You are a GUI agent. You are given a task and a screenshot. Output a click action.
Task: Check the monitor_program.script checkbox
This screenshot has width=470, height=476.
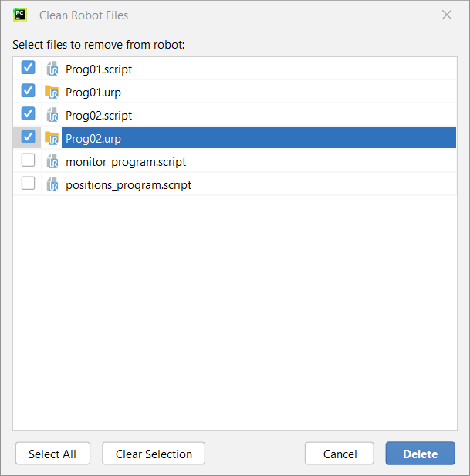[x=28, y=160]
